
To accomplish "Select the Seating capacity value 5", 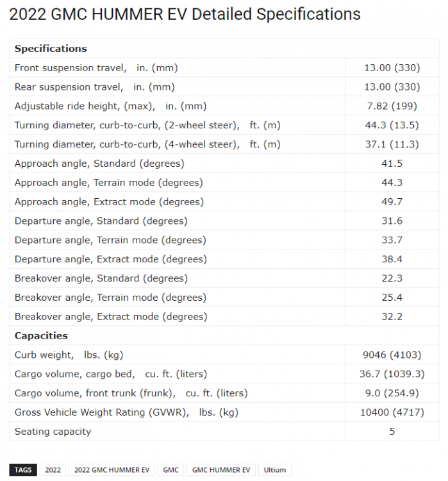I will tap(392, 432).
